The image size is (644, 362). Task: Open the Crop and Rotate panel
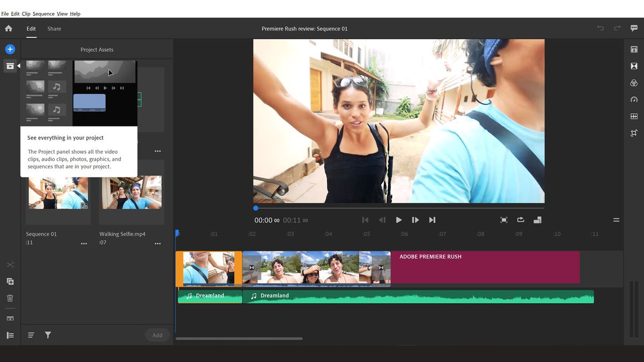(x=634, y=132)
